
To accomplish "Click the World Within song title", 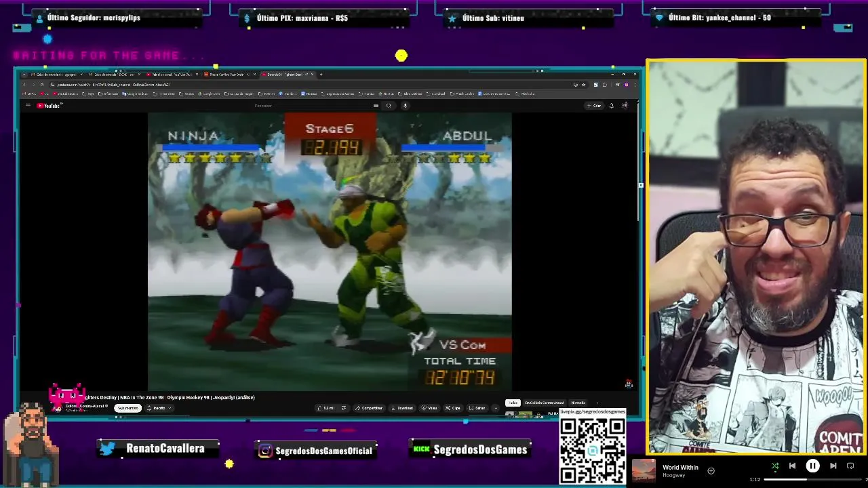I will click(680, 468).
